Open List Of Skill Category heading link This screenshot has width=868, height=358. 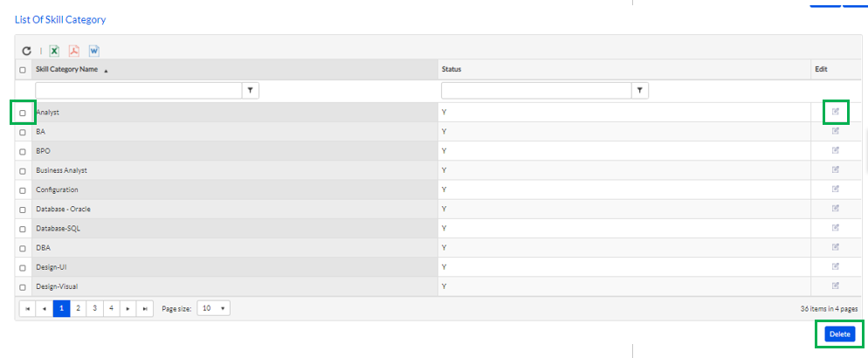[59, 20]
